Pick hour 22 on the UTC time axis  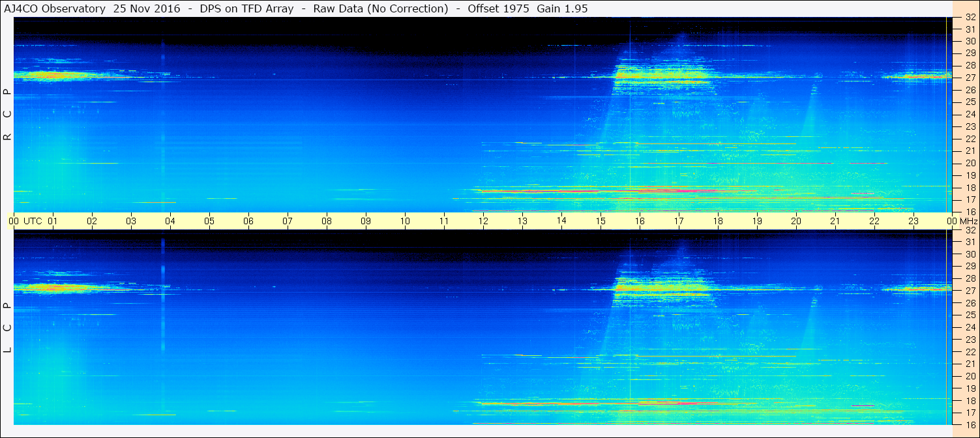coord(874,221)
